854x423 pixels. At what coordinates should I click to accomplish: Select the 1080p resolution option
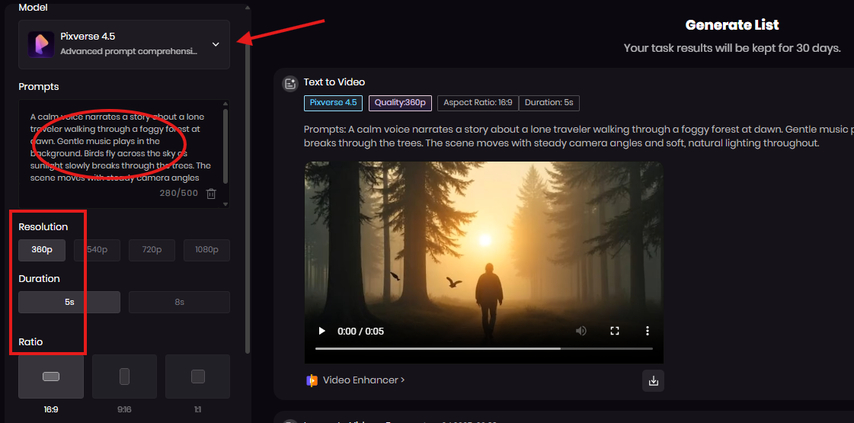coord(206,250)
